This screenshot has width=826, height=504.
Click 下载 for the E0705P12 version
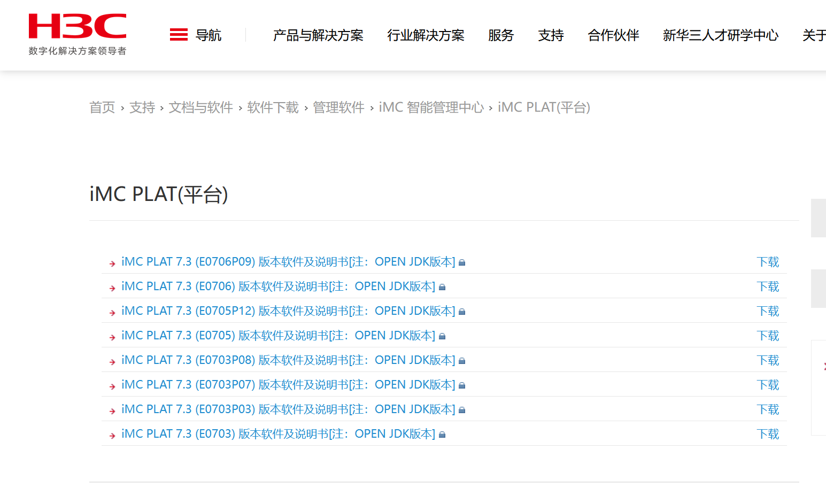coord(768,311)
